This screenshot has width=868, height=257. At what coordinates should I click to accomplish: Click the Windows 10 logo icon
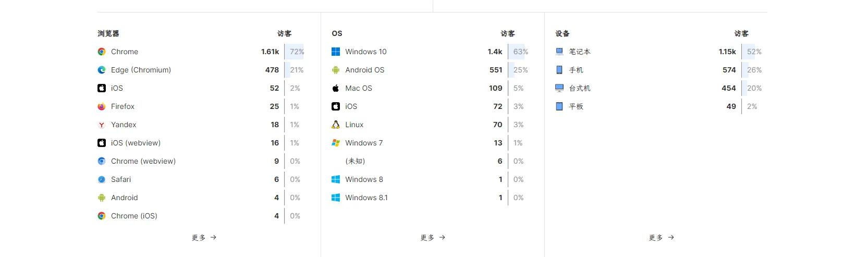[x=336, y=52]
